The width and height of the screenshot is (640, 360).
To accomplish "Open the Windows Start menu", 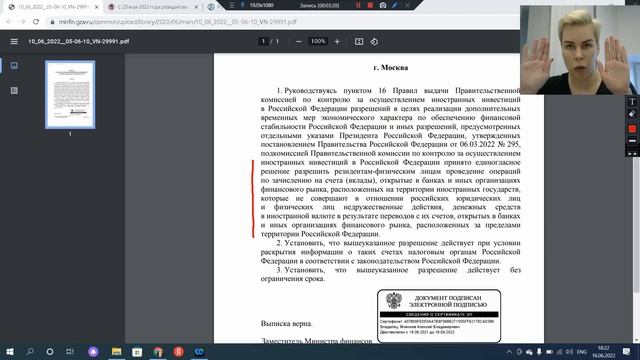I will 10,351.
